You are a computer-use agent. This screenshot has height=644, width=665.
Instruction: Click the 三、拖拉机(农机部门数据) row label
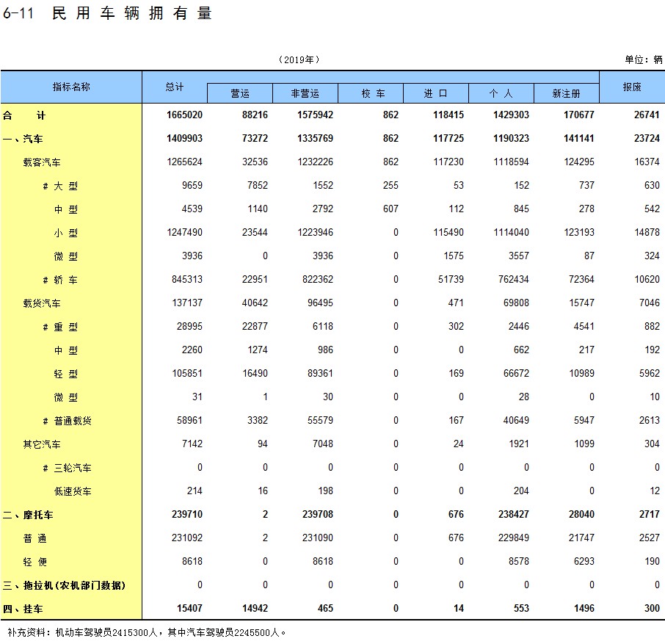click(64, 585)
